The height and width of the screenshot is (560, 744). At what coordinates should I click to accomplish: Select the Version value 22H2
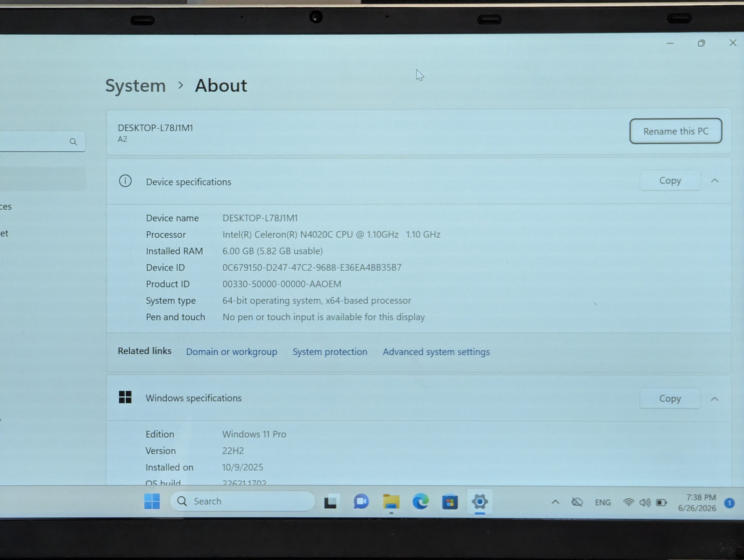233,450
